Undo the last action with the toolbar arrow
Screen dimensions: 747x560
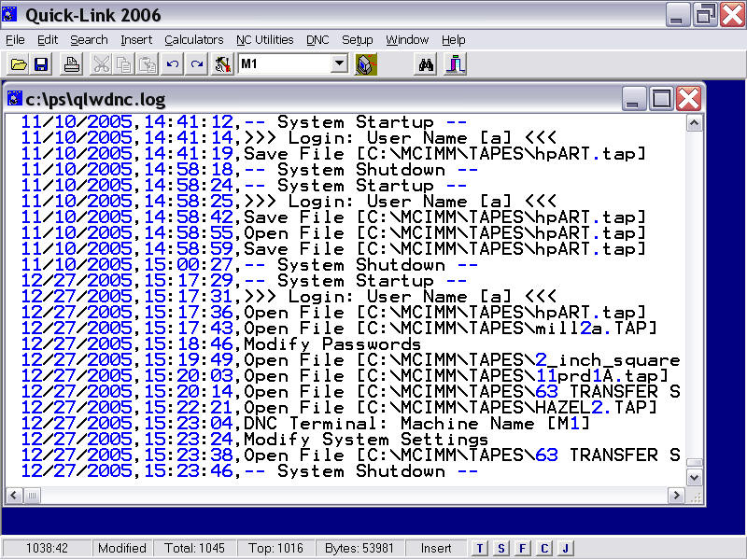pos(173,64)
